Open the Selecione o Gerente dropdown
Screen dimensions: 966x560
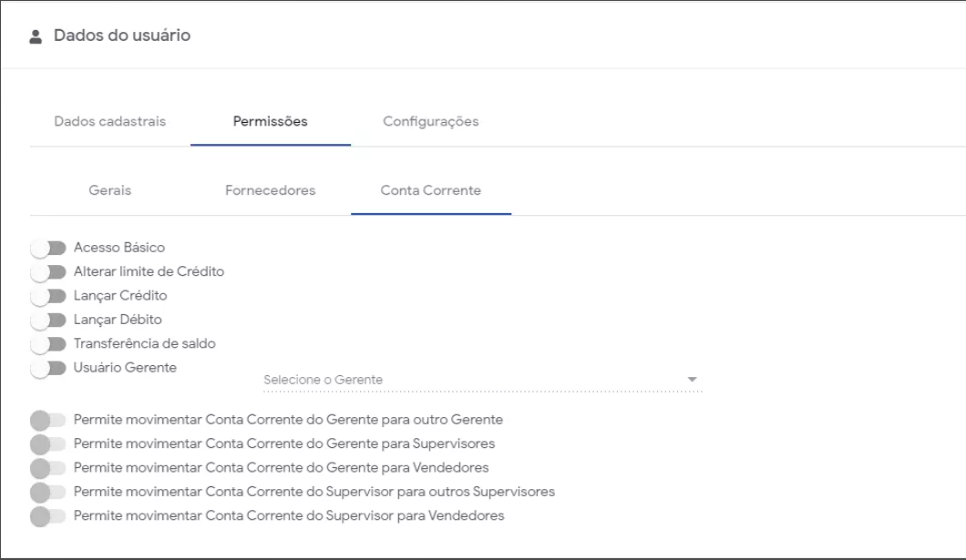click(x=474, y=380)
